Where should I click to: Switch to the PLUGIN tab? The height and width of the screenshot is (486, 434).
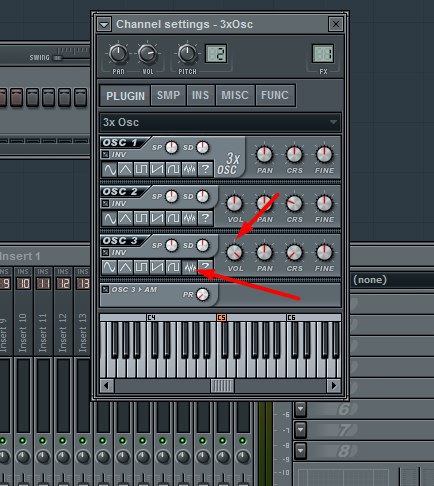pos(125,96)
